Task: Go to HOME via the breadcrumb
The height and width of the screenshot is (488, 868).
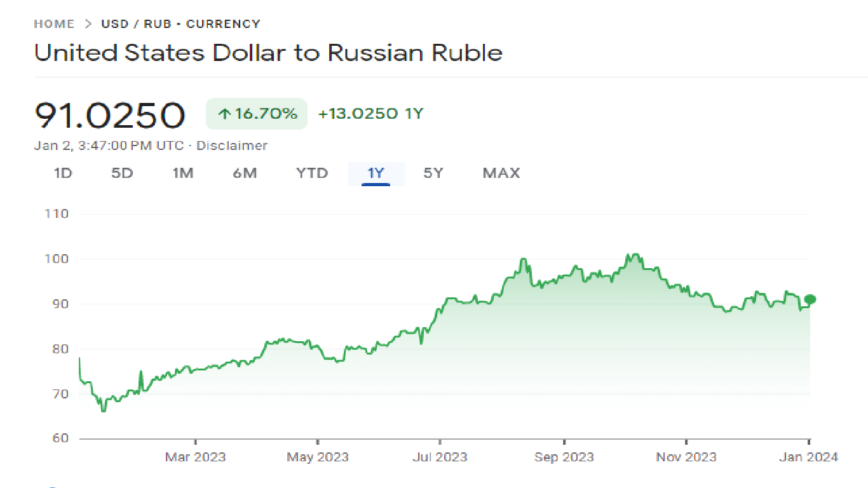Action: click(x=54, y=24)
